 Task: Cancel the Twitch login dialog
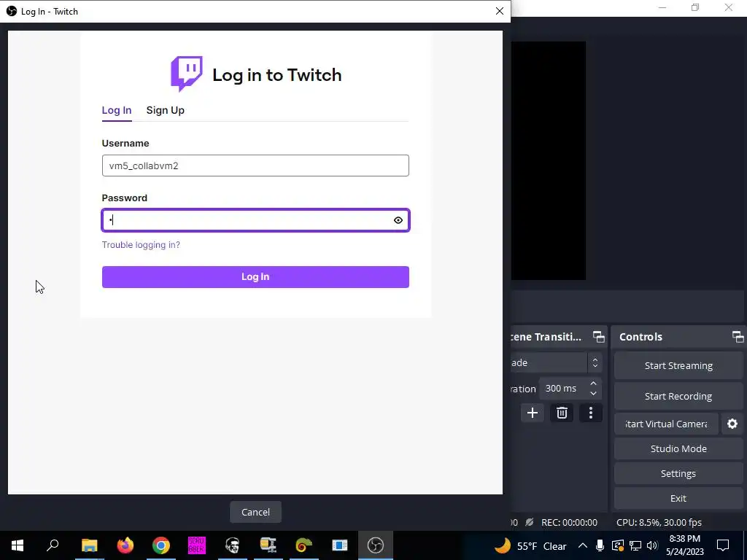pyautogui.click(x=255, y=512)
